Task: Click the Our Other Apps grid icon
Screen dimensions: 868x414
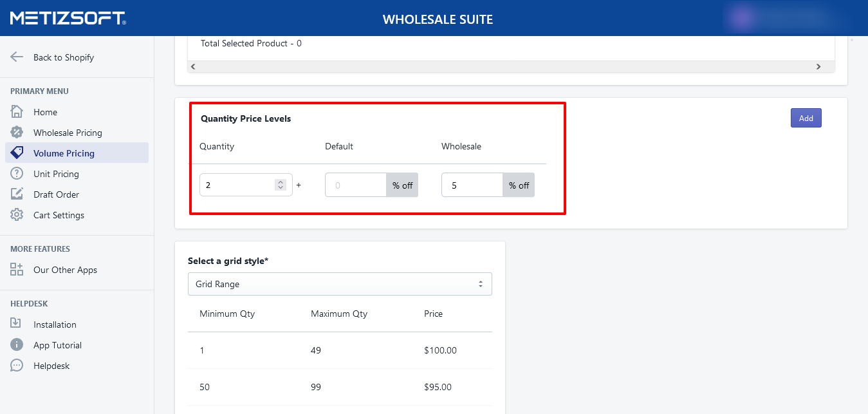Action: tap(17, 270)
